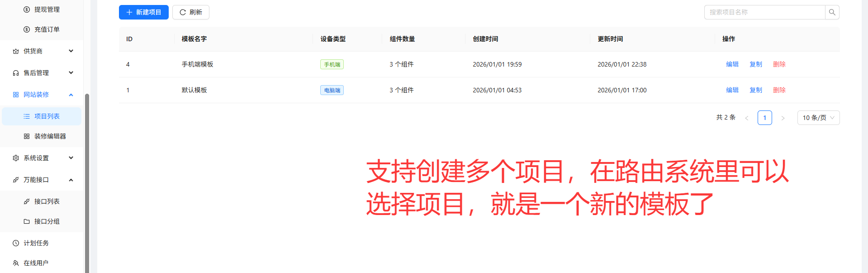
Task: Edit the 手机端模板 row
Action: coord(732,64)
